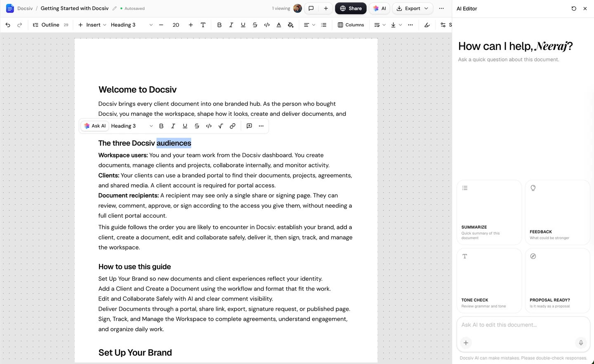Click Ask AI in the floating toolbar
594x364 pixels.
[x=95, y=126]
